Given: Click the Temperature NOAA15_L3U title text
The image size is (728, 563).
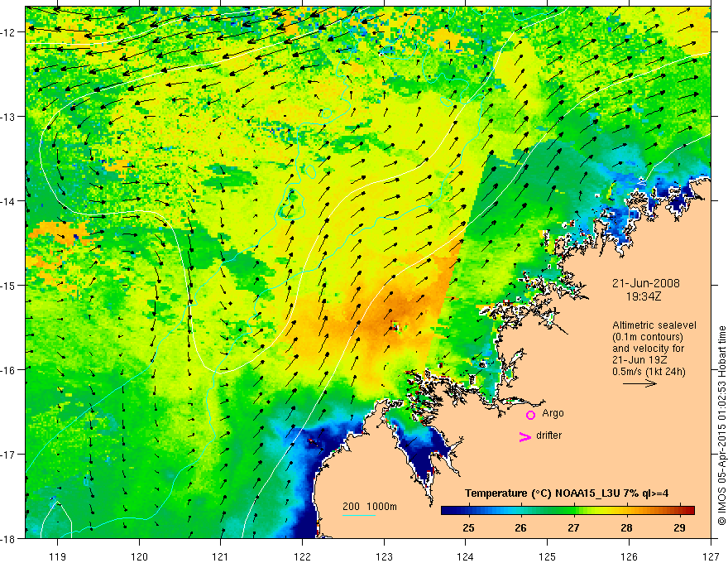Looking at the screenshot, I should [x=567, y=493].
